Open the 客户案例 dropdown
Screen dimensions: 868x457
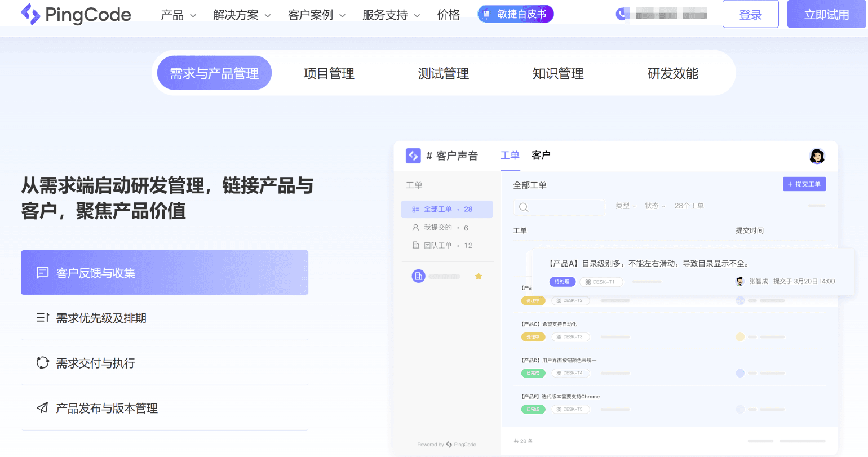(x=317, y=15)
